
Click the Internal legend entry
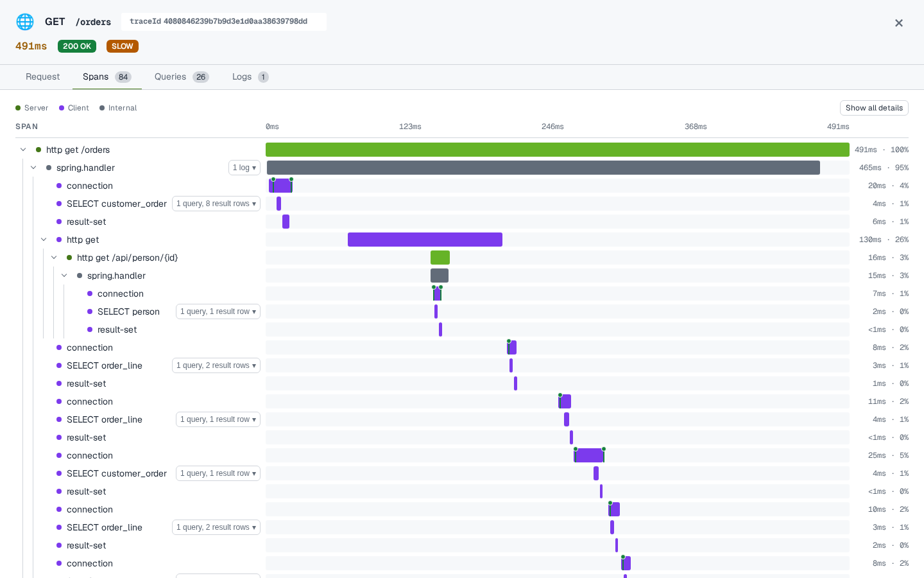tap(118, 108)
